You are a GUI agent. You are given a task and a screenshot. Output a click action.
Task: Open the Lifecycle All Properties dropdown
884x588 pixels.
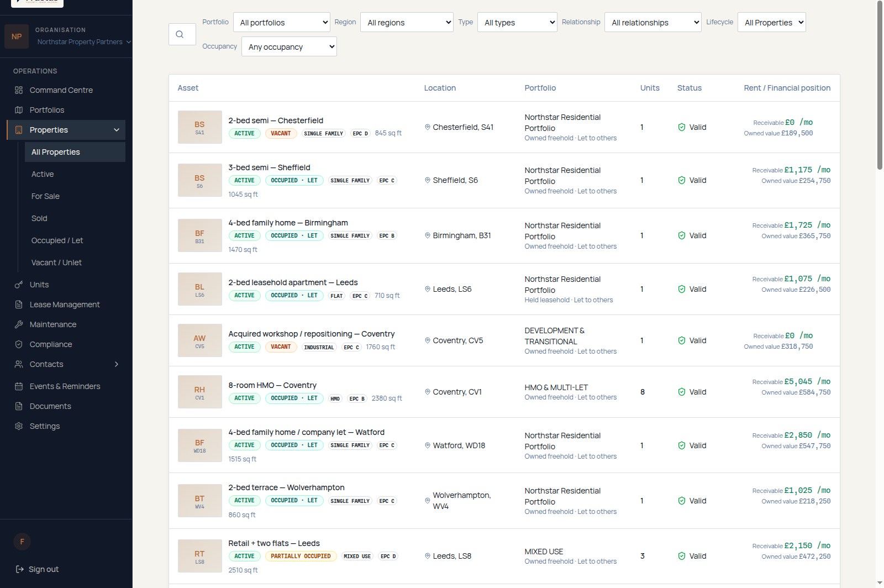(x=771, y=22)
